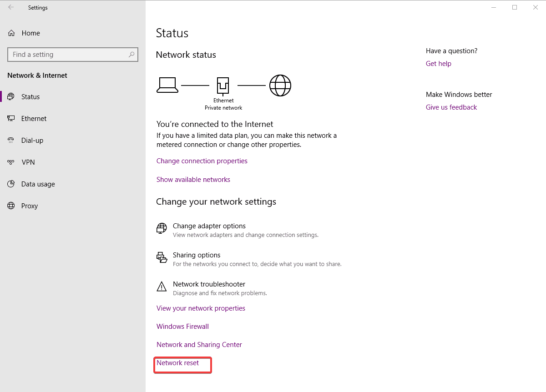This screenshot has height=392, width=546.
Task: Click the Change adapter options icon
Action: 162,228
